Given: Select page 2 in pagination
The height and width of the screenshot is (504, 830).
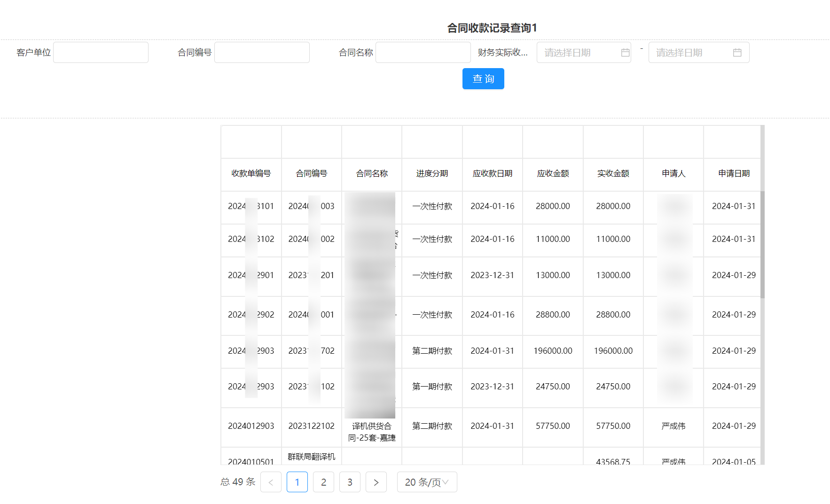Looking at the screenshot, I should tap(323, 482).
